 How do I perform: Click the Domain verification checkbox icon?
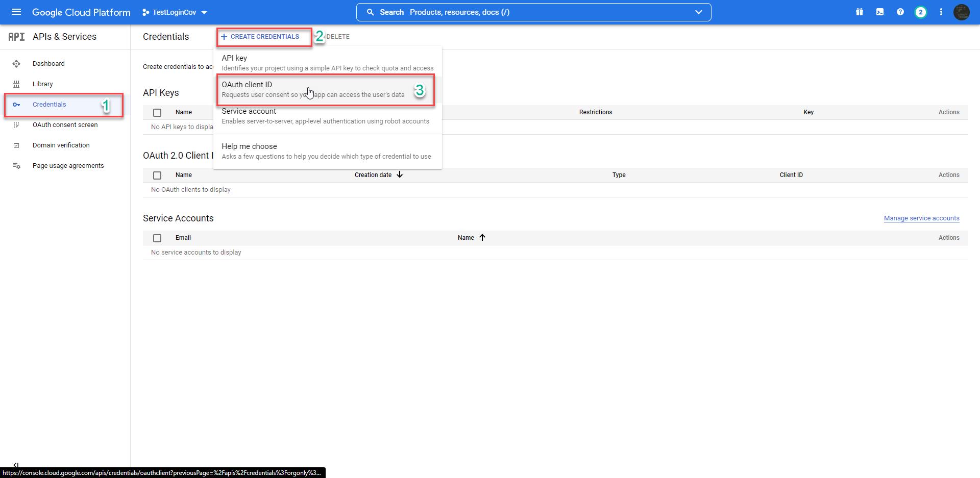click(16, 145)
